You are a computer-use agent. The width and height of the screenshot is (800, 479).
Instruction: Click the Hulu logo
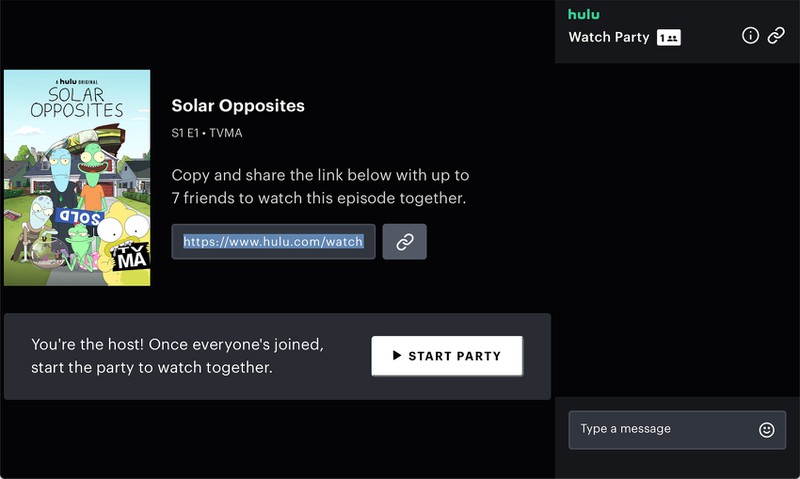pos(584,14)
